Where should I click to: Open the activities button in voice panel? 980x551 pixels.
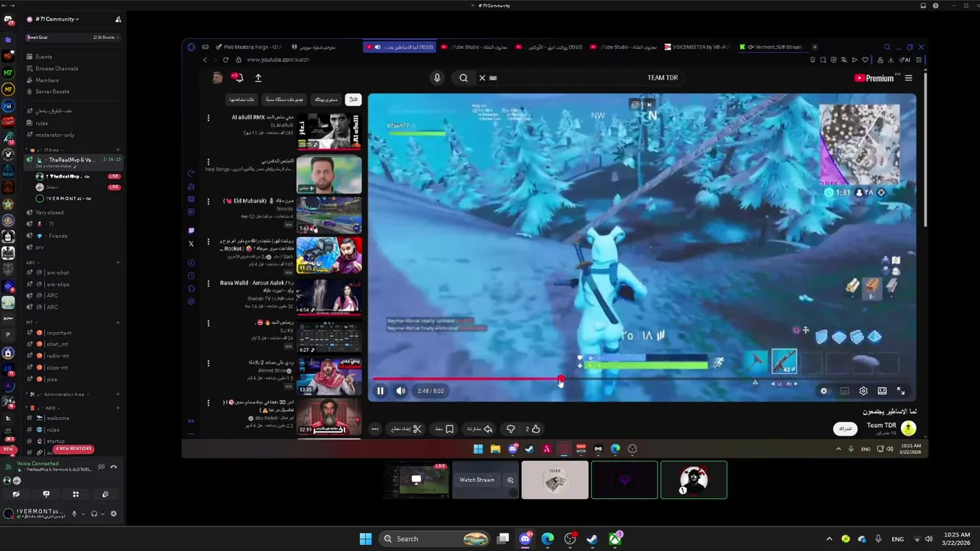pos(76,494)
